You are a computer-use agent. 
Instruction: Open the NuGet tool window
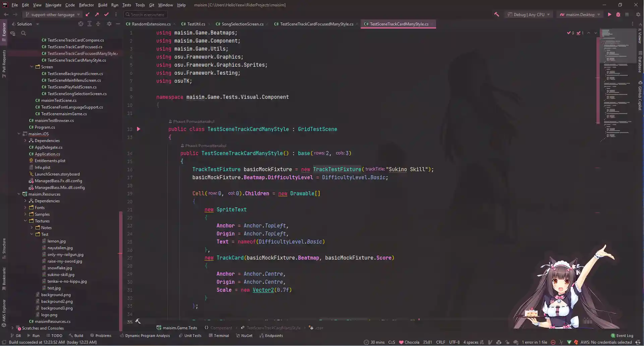pyautogui.click(x=244, y=336)
